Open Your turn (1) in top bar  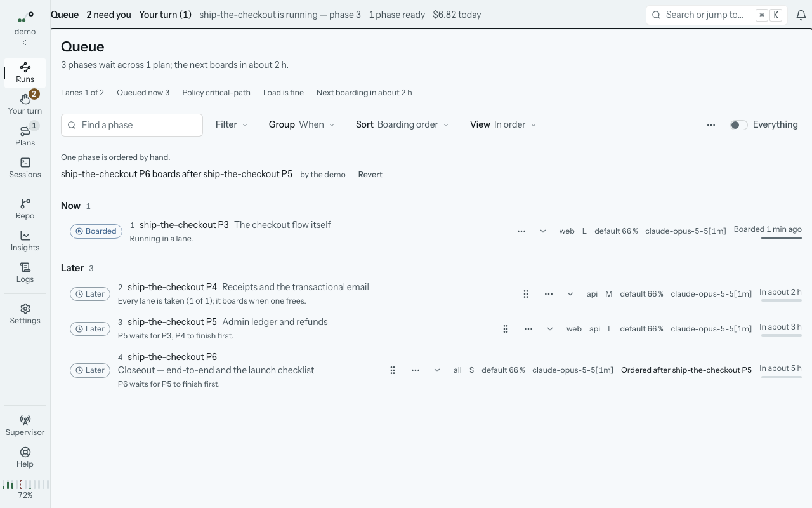click(165, 15)
